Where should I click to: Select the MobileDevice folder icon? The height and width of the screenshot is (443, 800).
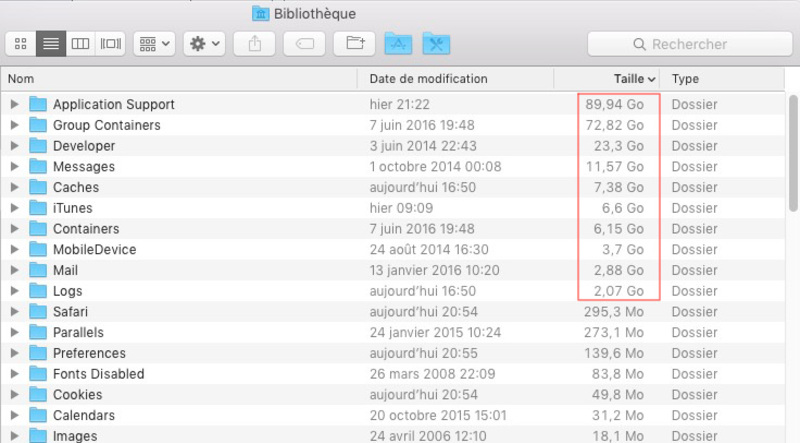(38, 250)
